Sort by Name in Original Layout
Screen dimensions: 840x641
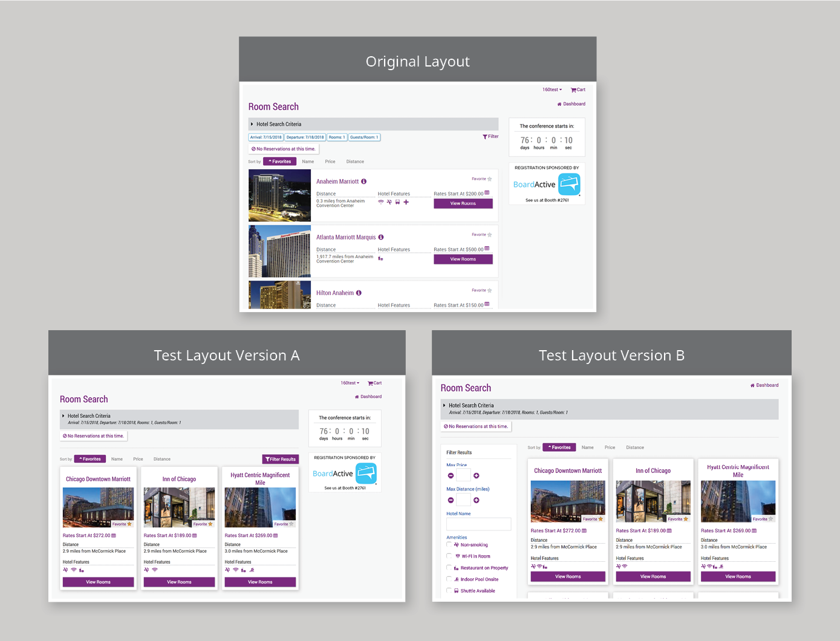coord(308,161)
